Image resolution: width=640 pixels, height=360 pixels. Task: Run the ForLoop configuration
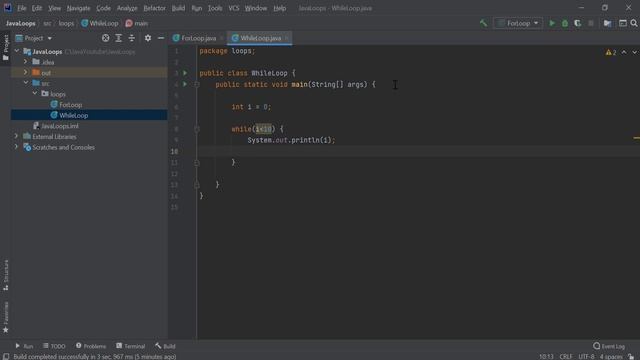point(552,23)
